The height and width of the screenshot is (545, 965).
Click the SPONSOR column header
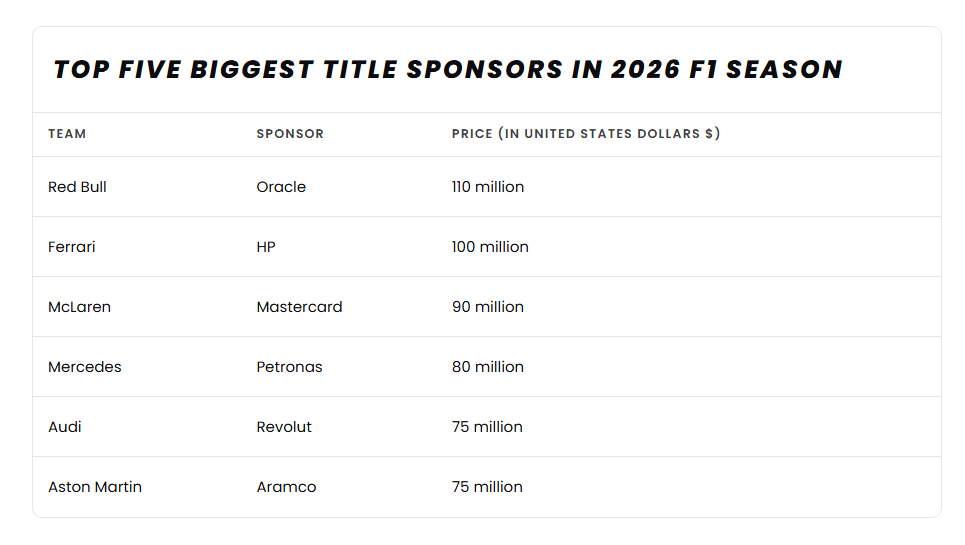pos(290,134)
